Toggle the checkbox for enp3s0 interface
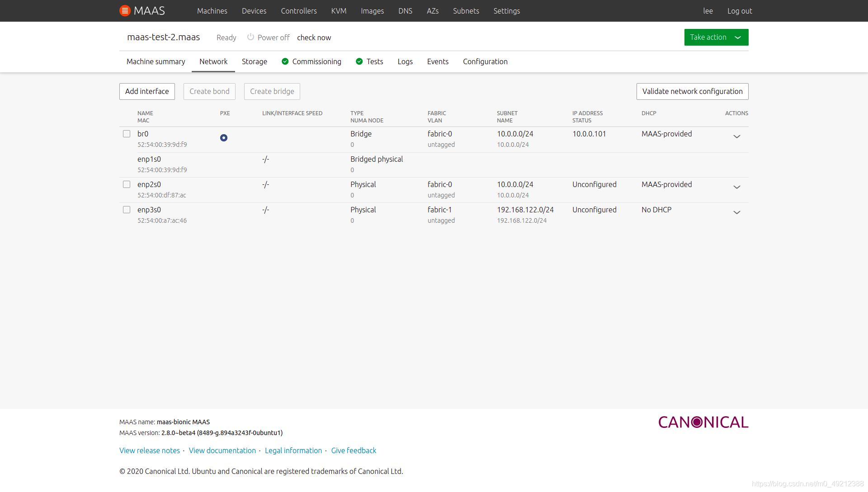 (x=126, y=210)
